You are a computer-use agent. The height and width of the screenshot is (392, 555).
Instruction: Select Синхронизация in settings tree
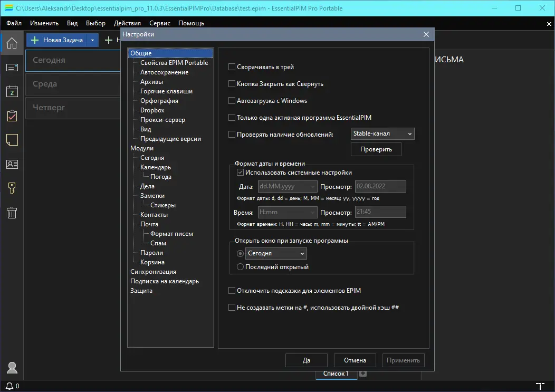point(154,272)
